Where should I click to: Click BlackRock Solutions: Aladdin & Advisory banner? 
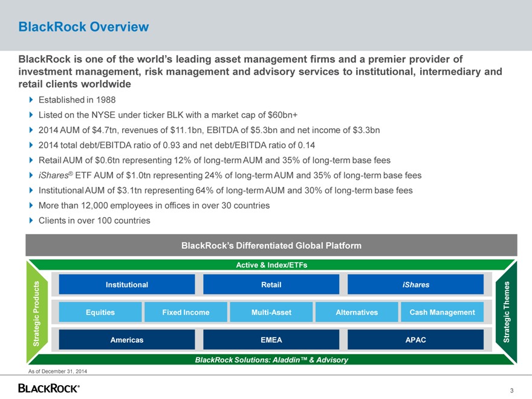[x=271, y=360]
